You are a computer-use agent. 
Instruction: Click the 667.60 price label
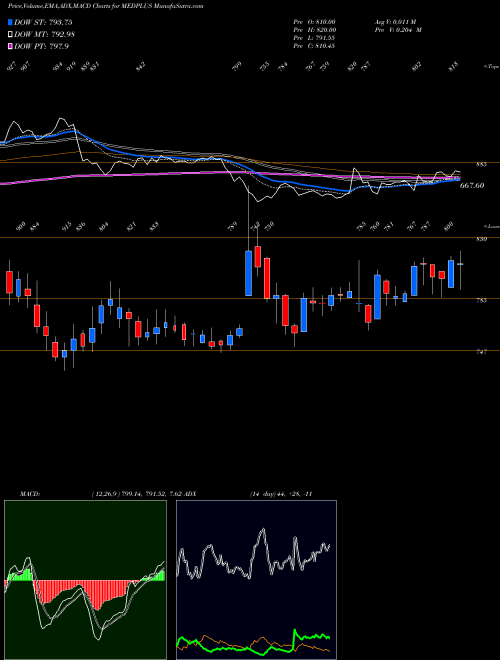pyautogui.click(x=472, y=185)
